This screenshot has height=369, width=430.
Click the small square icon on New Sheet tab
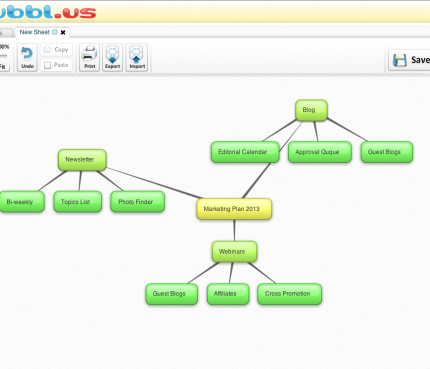point(55,32)
